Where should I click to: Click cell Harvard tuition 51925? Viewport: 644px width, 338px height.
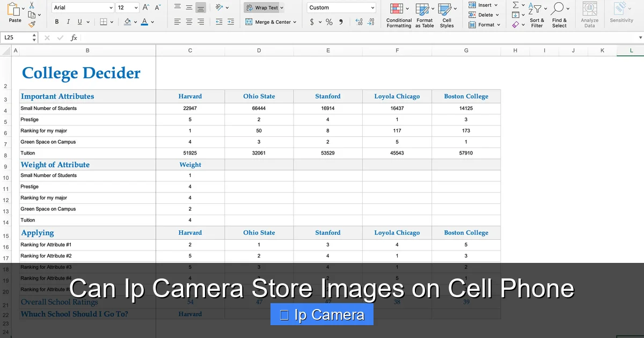pos(190,153)
